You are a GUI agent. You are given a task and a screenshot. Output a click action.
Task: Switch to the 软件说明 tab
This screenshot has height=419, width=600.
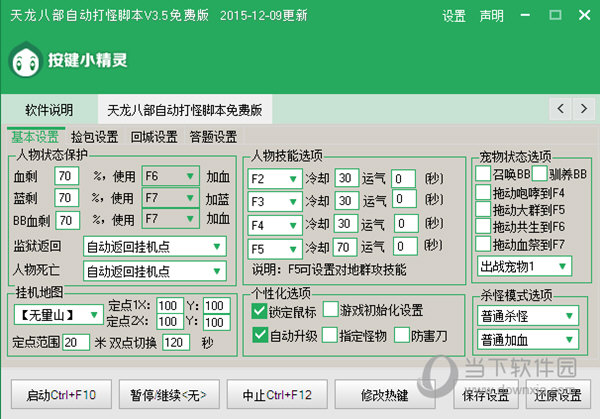click(x=49, y=110)
